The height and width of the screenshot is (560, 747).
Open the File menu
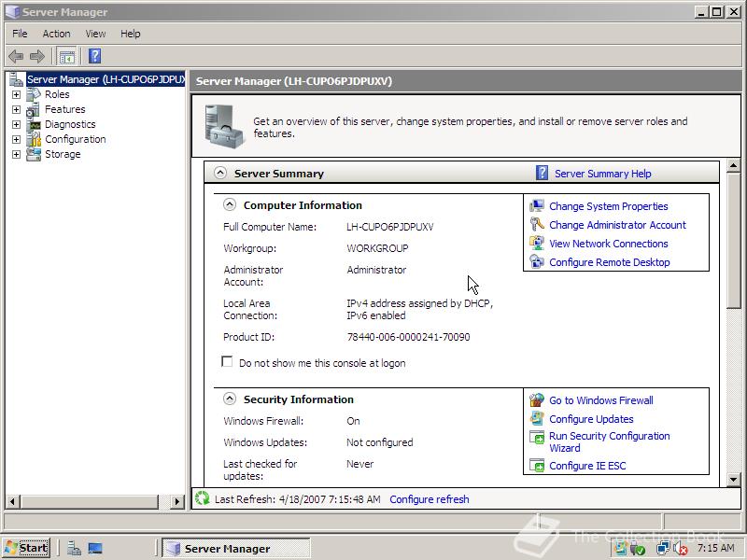(x=20, y=34)
